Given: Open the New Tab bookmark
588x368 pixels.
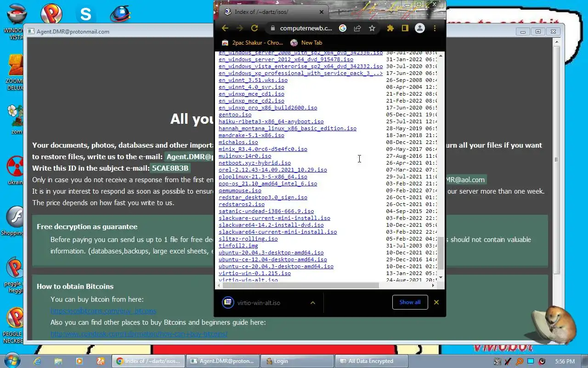Looking at the screenshot, I should [x=306, y=42].
